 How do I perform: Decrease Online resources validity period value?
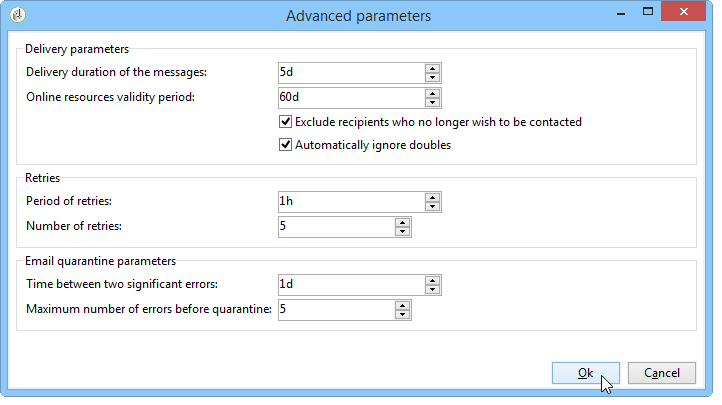coord(432,102)
